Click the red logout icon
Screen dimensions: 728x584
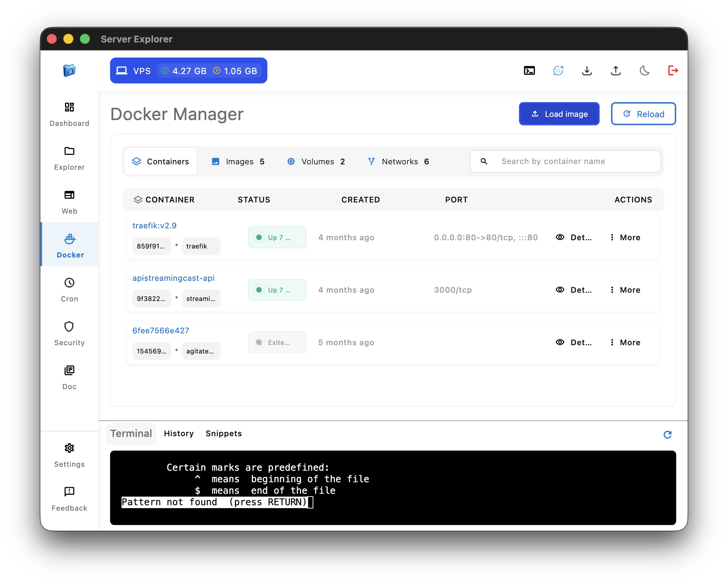[x=673, y=70]
